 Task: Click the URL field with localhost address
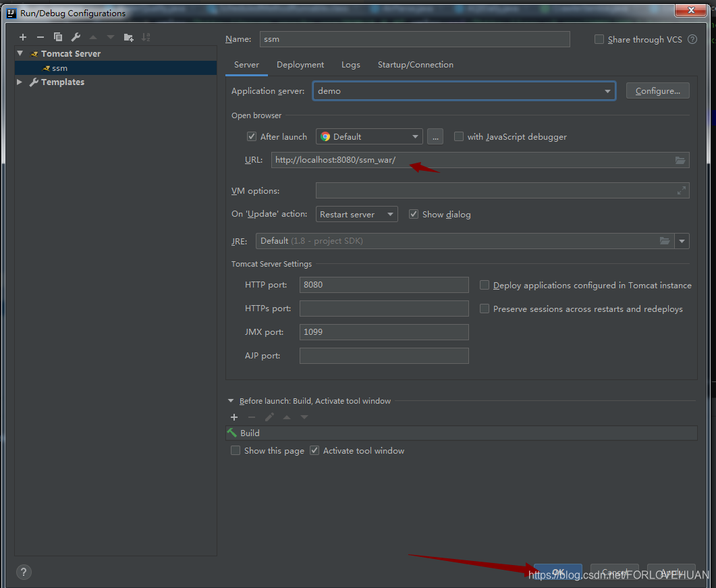click(x=480, y=161)
